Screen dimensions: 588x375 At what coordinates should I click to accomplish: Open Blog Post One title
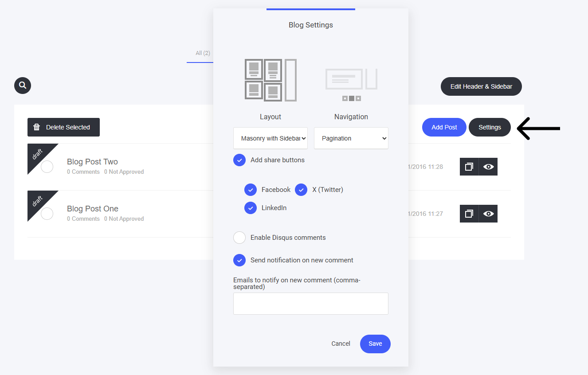tap(93, 209)
